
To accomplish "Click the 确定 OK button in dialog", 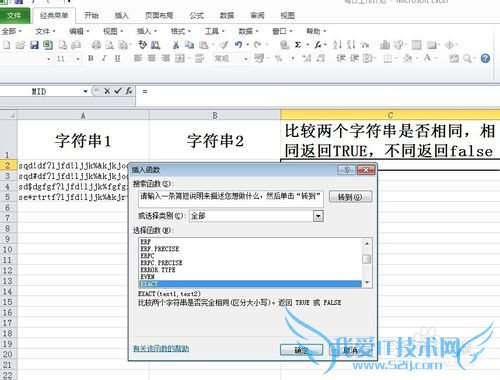I will tap(301, 350).
